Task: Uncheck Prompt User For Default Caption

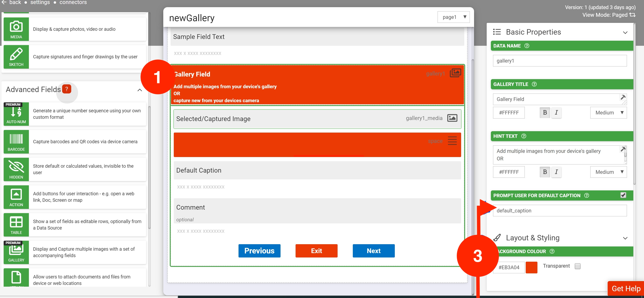Action: 623,195
